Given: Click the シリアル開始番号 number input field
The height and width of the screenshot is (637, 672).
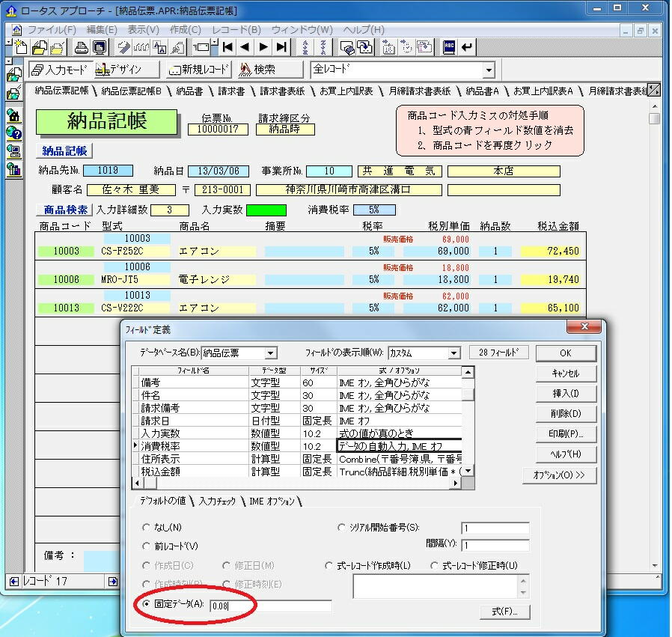Looking at the screenshot, I should click(495, 528).
